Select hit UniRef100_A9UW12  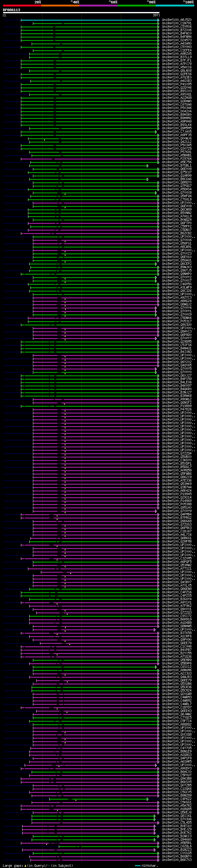coord(177,399)
